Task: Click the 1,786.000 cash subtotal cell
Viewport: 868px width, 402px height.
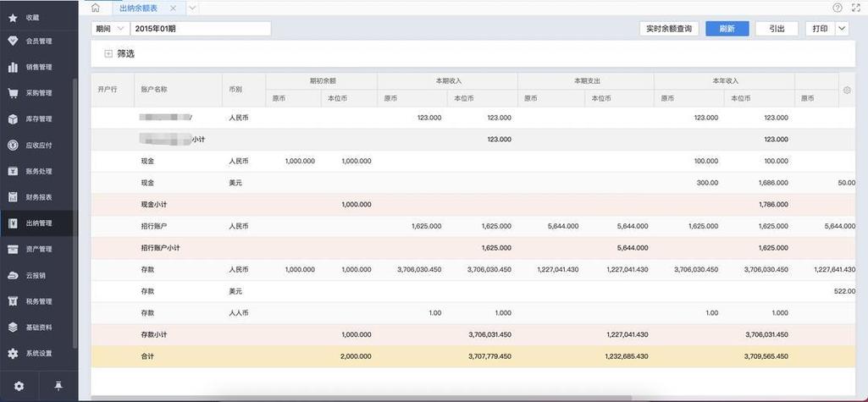Action: [773, 205]
